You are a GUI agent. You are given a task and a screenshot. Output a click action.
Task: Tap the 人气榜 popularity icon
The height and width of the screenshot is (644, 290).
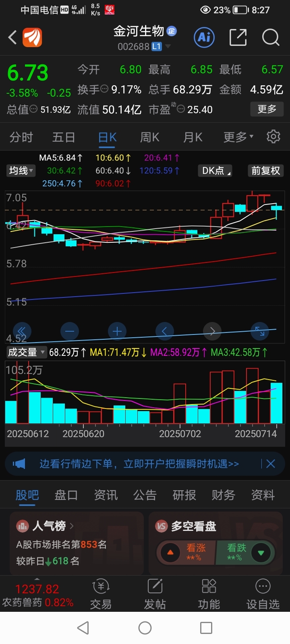point(22,526)
